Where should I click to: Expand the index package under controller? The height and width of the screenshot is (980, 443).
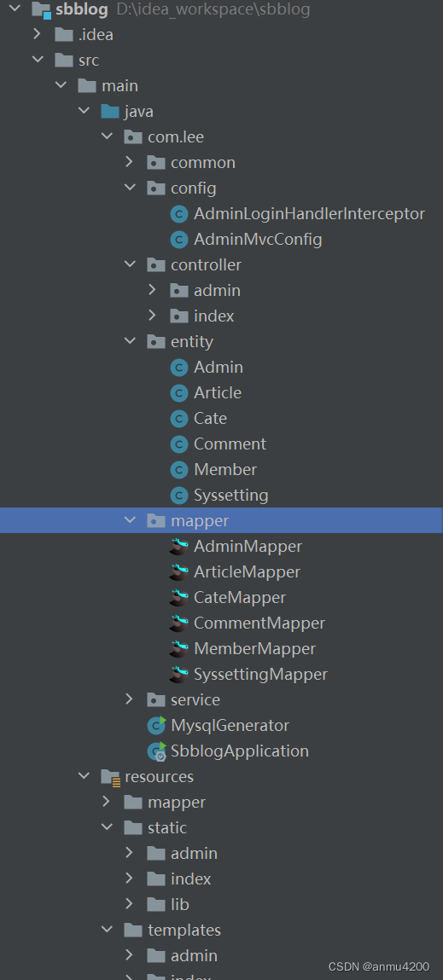click(153, 316)
